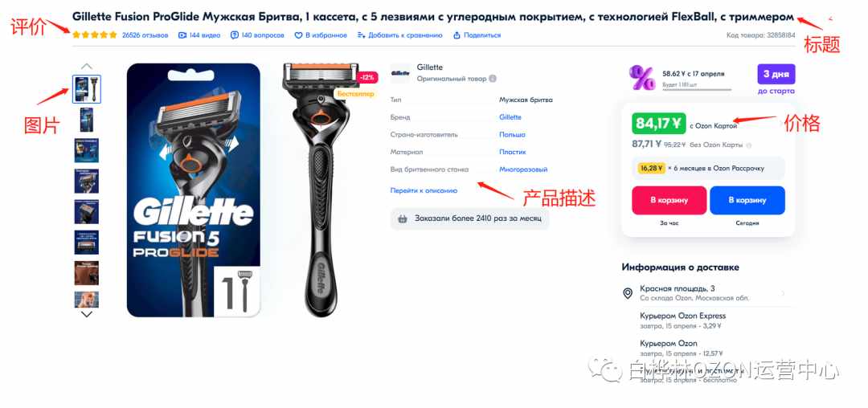Open the 144 видео video icon link
868x408 pixels.
pos(182,35)
